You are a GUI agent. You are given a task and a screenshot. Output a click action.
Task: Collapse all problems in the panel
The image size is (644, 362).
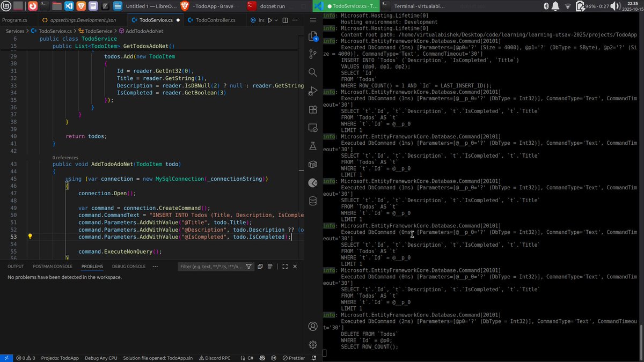click(260, 267)
